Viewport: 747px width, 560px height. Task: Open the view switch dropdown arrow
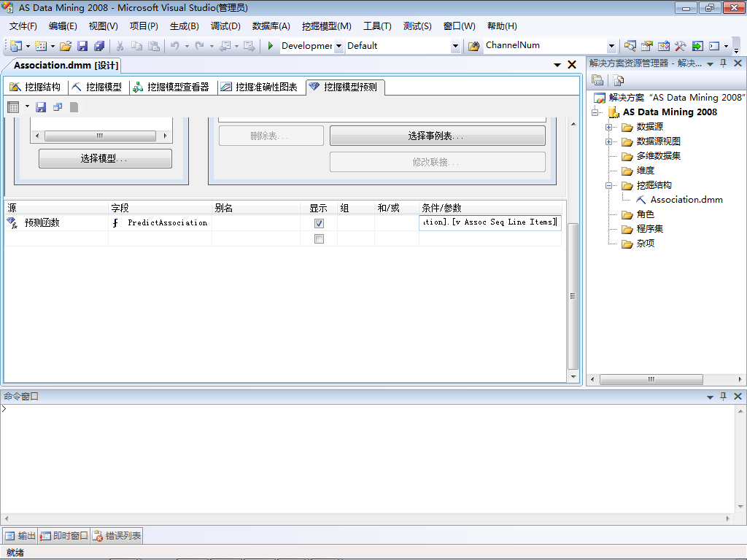coord(27,106)
